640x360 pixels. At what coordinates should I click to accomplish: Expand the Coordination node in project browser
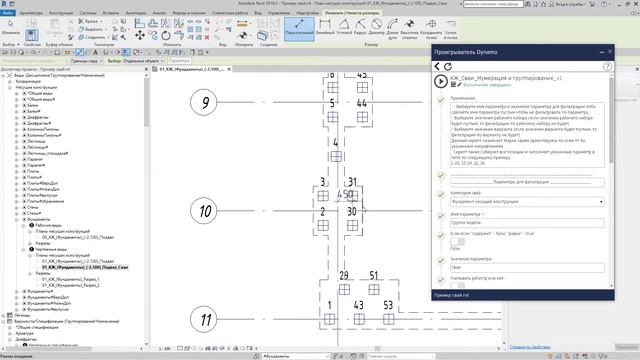pyautogui.click(x=10, y=82)
